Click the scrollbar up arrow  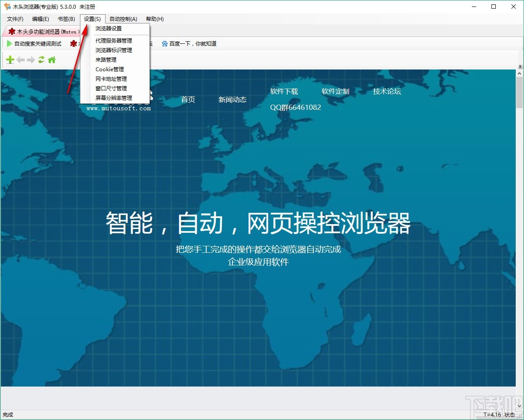520,74
